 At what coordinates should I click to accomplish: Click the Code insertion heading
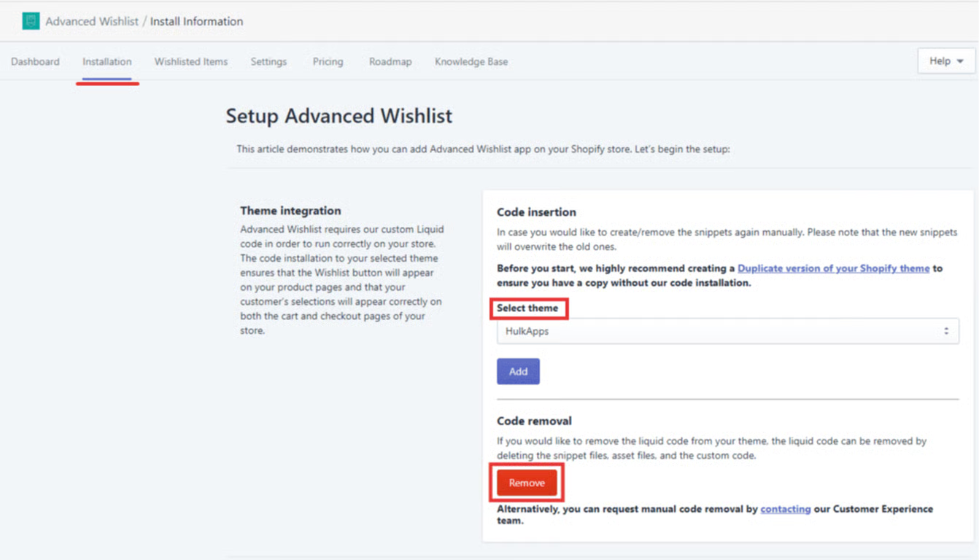coord(536,212)
